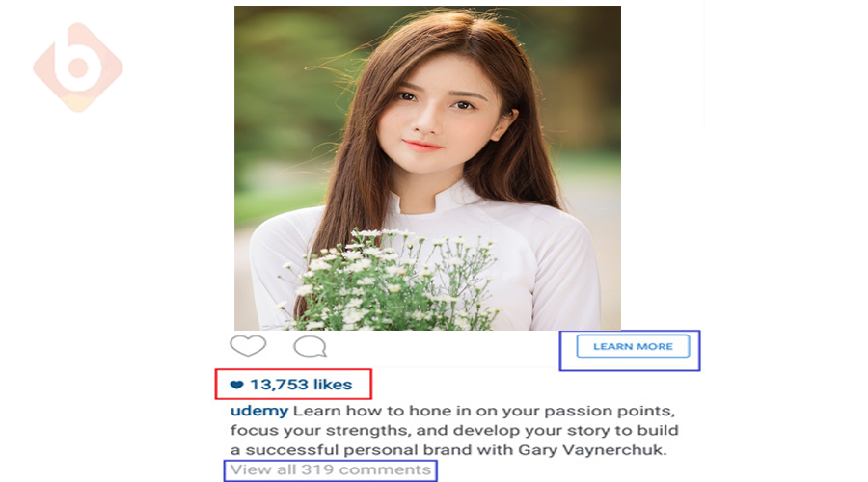Open the post photo of the woman
The height and width of the screenshot is (482, 868).
[427, 169]
